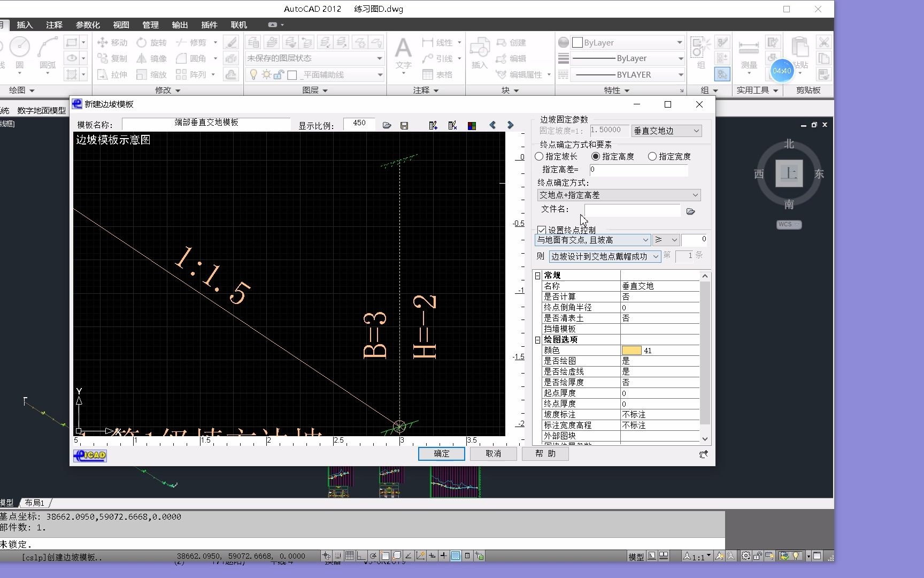Save the current slope template
Screen dimensions: 924x578
(x=404, y=125)
